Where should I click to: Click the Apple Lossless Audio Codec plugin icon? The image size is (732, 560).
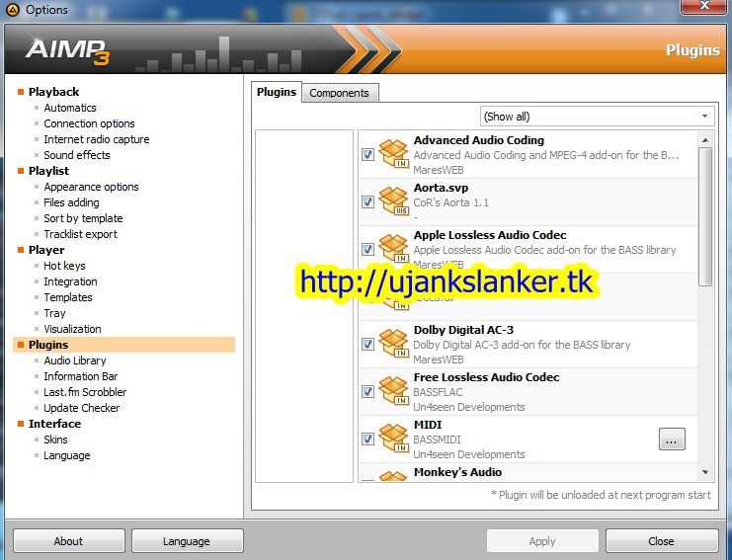393,248
